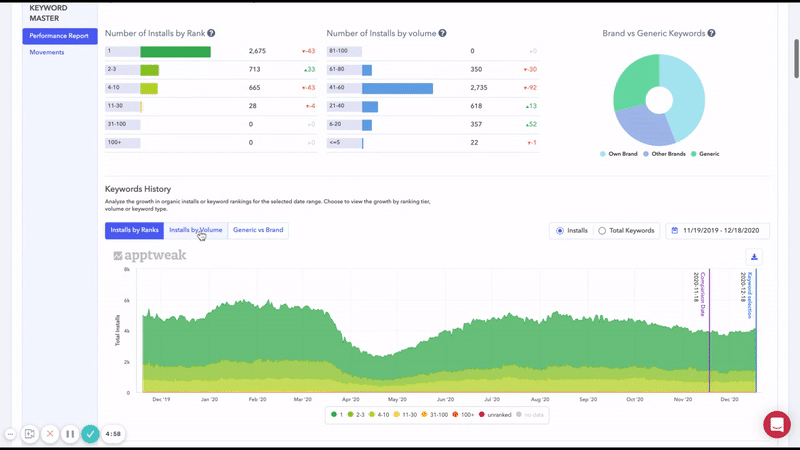Toggle 11-30 series in chart legend
This screenshot has height=450, width=800.
pos(405,415)
